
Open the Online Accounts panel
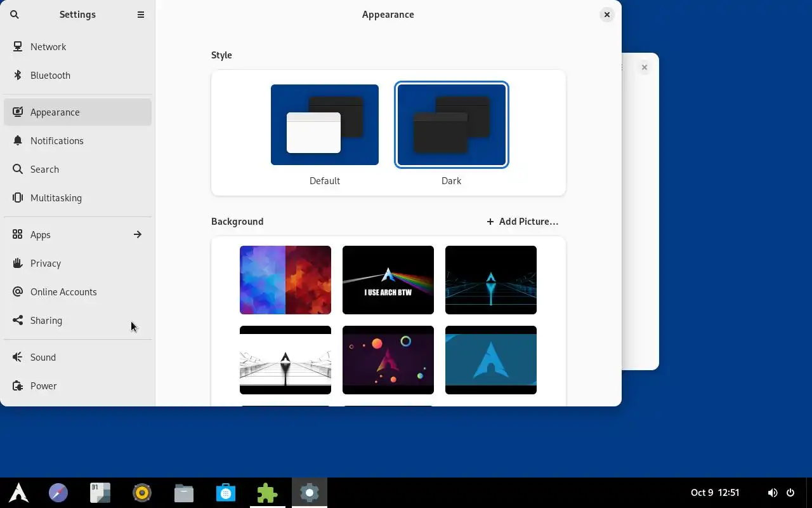(77, 291)
